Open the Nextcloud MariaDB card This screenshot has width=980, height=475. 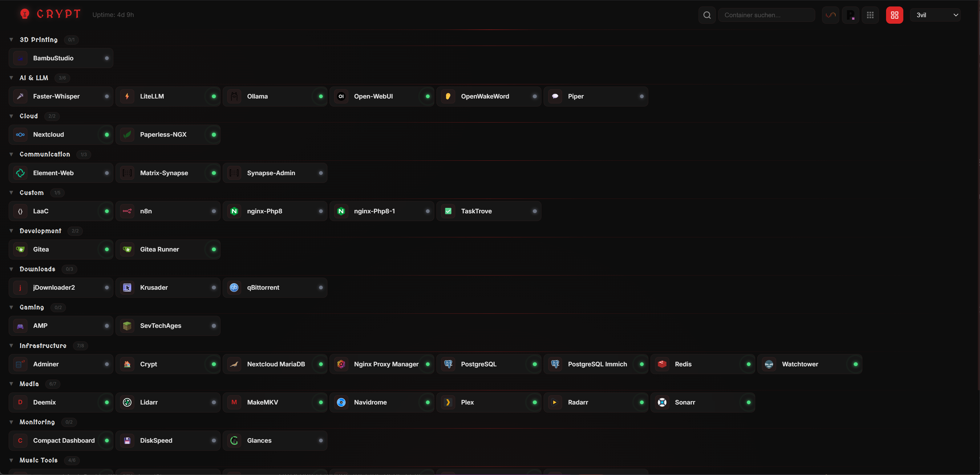(275, 364)
